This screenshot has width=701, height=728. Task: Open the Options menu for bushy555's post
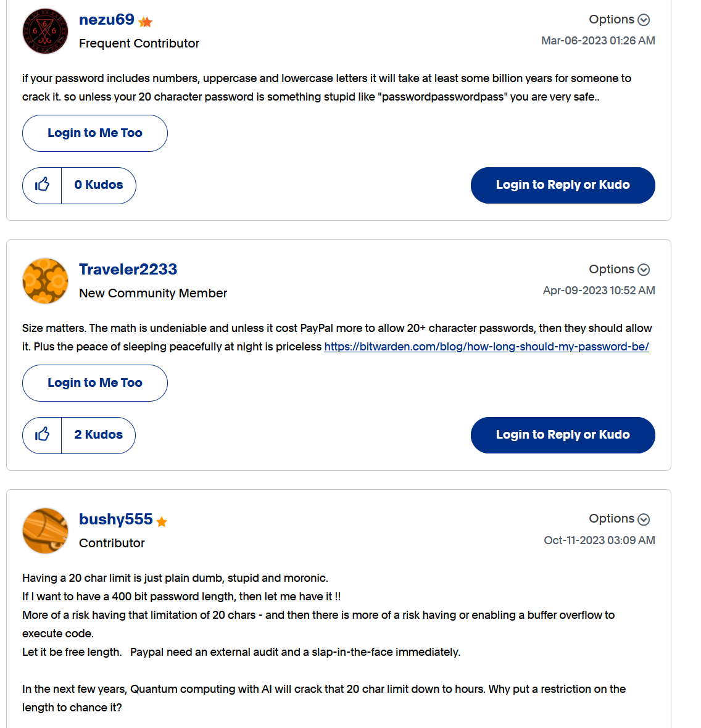tap(619, 519)
